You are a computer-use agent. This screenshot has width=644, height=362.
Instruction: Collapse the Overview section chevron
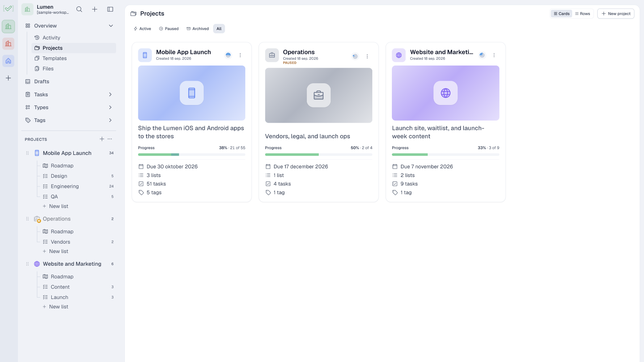[x=111, y=26]
